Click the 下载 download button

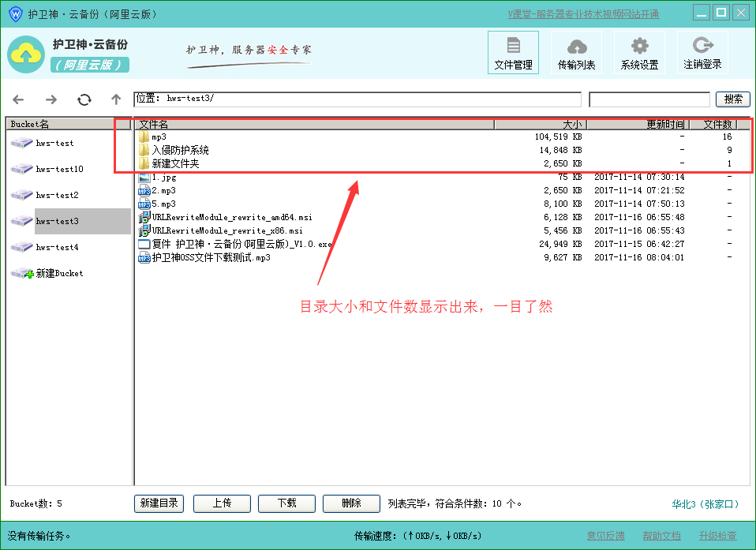[x=287, y=503]
